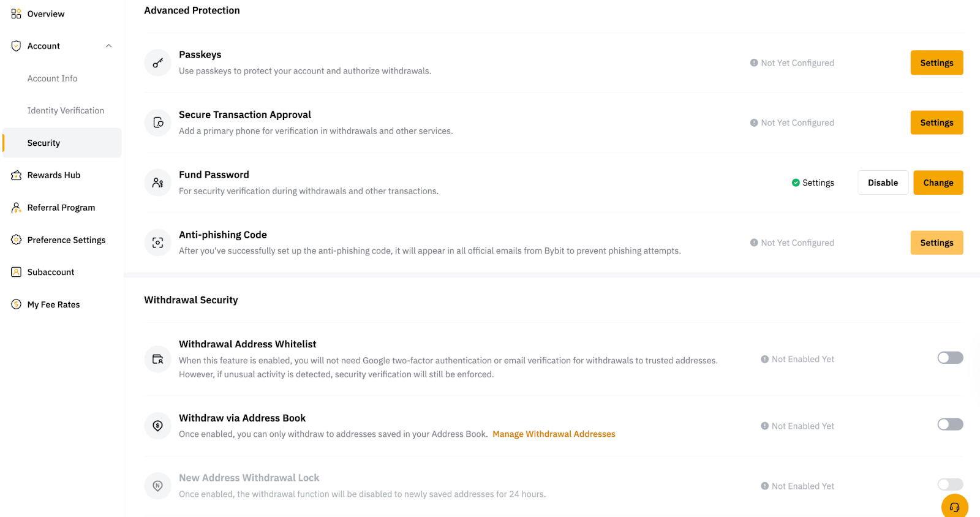This screenshot has width=980, height=517.
Task: Click the Rewards Hub sidebar icon
Action: point(16,175)
